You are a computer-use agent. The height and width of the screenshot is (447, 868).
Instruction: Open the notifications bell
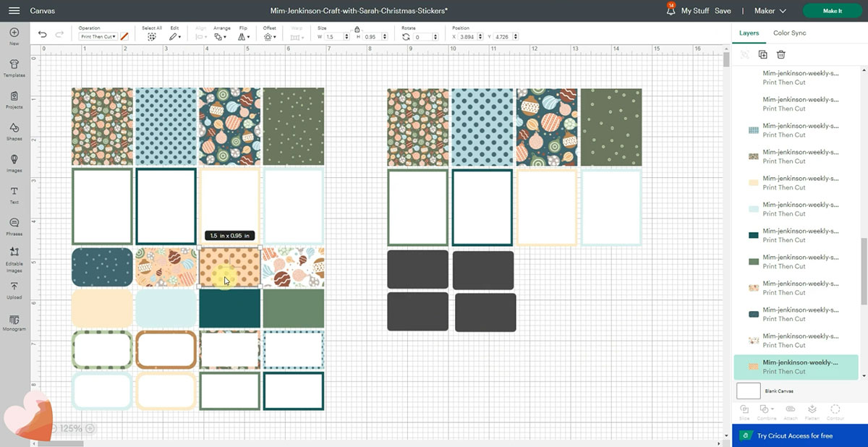click(671, 11)
